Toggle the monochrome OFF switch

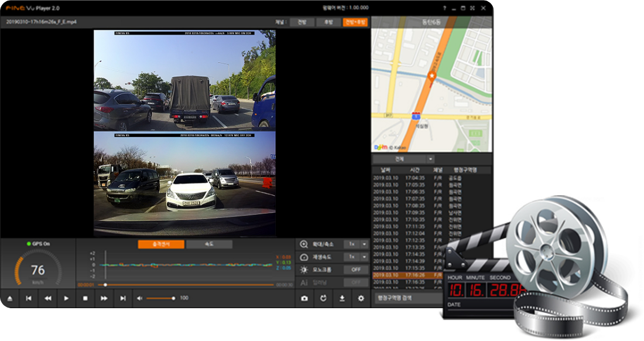356,270
